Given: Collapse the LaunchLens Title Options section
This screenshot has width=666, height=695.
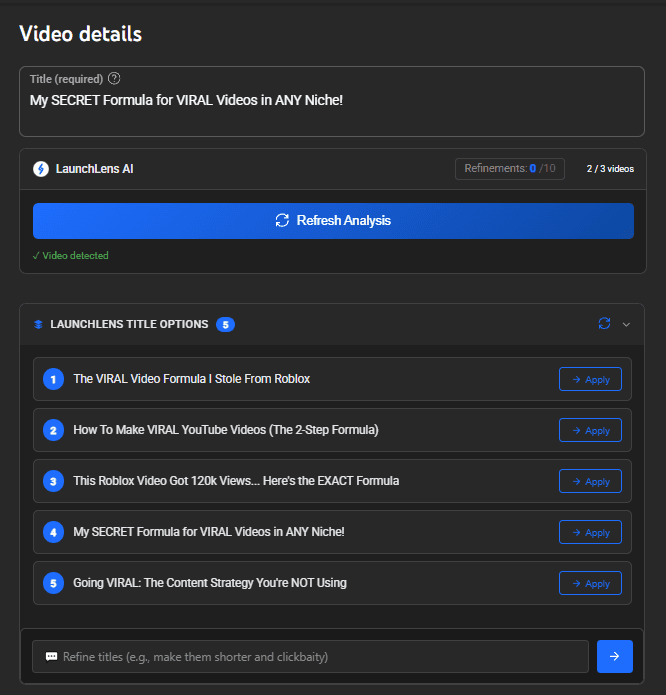Looking at the screenshot, I should click(626, 324).
